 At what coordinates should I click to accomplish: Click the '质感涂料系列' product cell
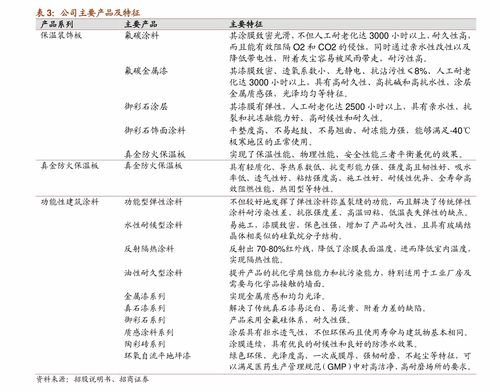tap(149, 332)
